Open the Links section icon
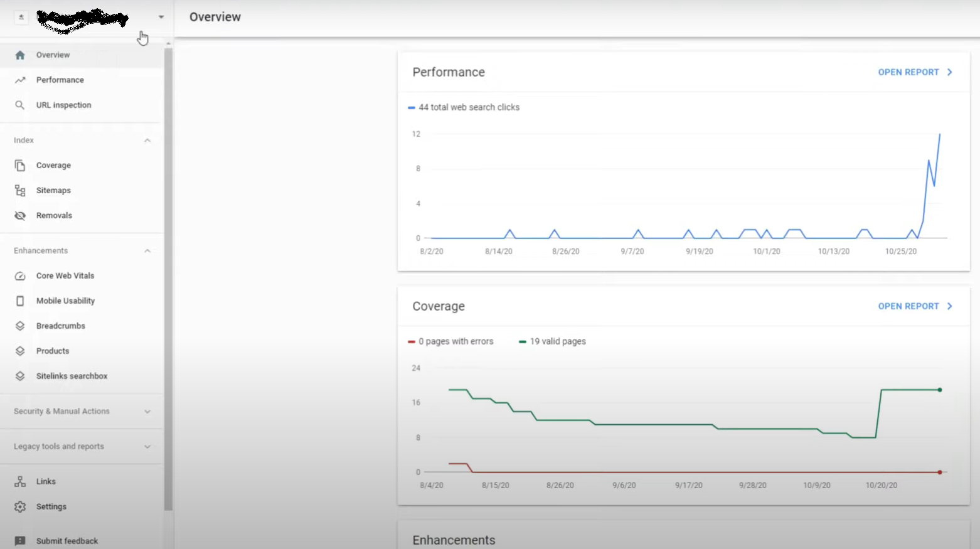Viewport: 980px width, 549px height. point(20,481)
